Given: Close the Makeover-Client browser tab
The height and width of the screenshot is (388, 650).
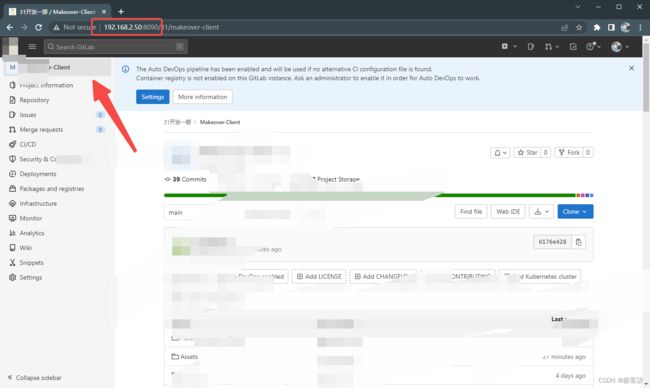Looking at the screenshot, I should tap(104, 12).
